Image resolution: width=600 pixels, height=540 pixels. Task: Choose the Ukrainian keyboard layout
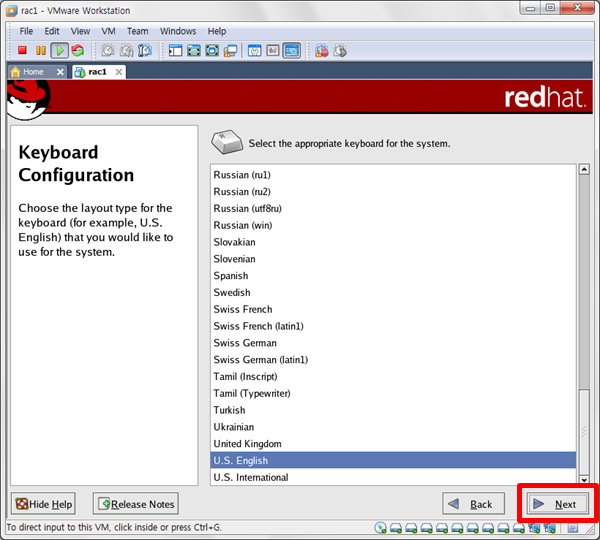[393, 427]
